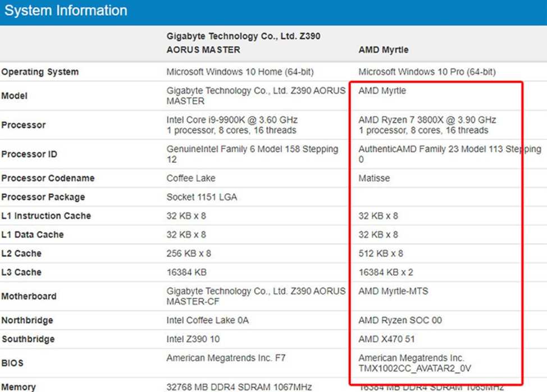Screen dimensions: 547x392
Task: Select the "AMD X470 51" value
Action: 386,339
